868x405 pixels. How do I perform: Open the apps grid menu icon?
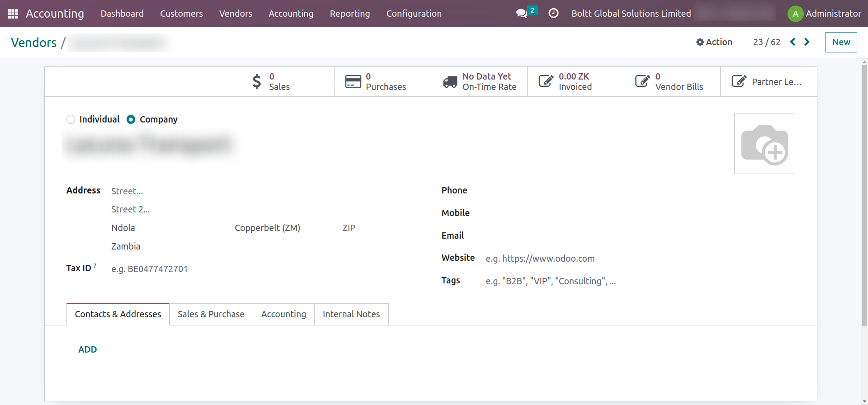(x=13, y=14)
